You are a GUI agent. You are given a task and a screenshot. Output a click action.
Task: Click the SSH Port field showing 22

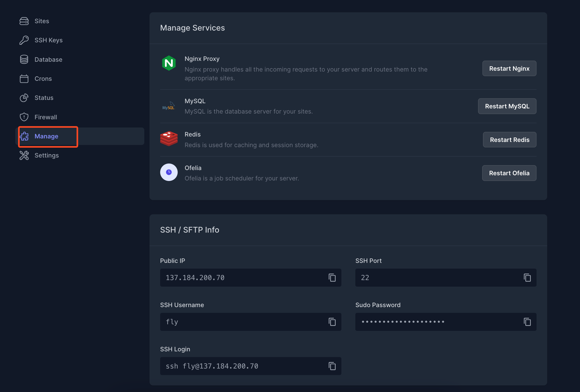pyautogui.click(x=446, y=278)
